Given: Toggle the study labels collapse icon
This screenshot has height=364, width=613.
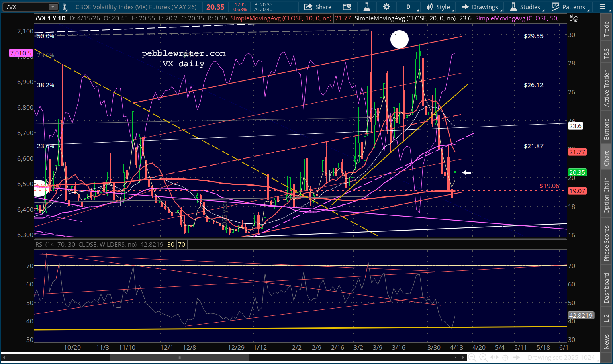Looking at the screenshot, I should (x=574, y=18).
